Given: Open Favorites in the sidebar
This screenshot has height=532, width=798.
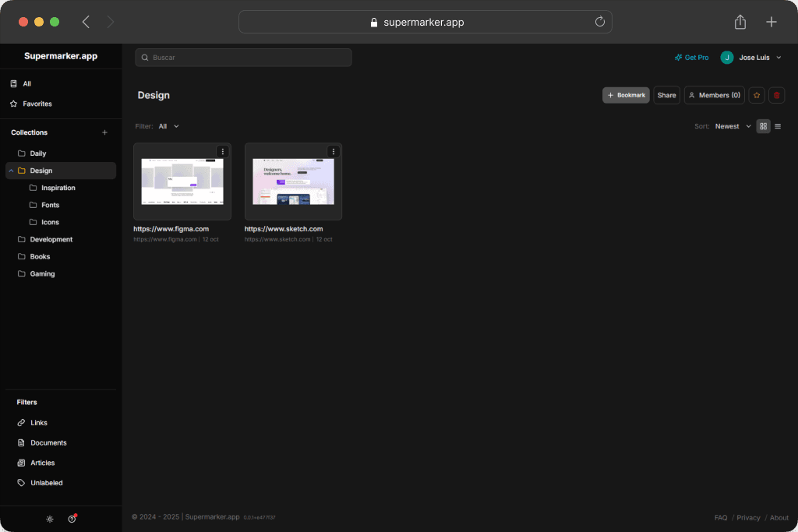Looking at the screenshot, I should click(x=37, y=104).
